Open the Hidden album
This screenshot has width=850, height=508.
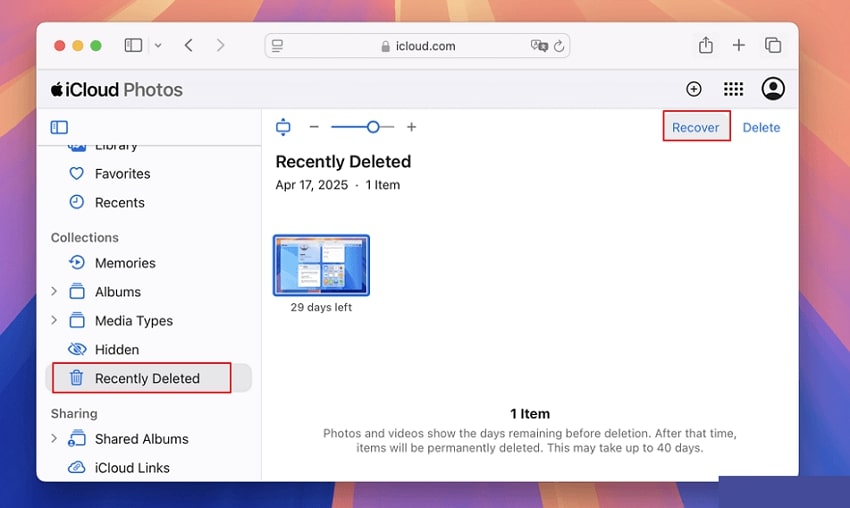pos(117,350)
